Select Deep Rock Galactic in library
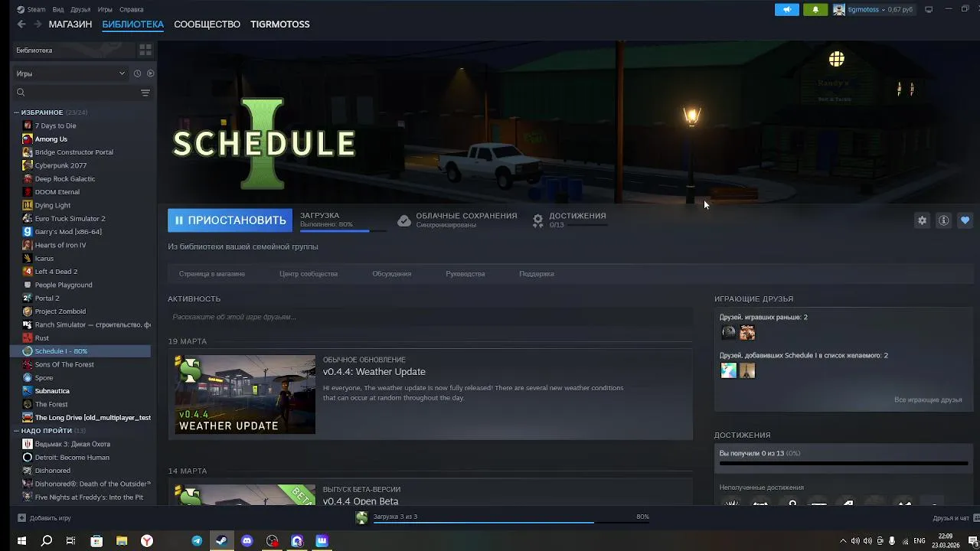 (x=65, y=179)
